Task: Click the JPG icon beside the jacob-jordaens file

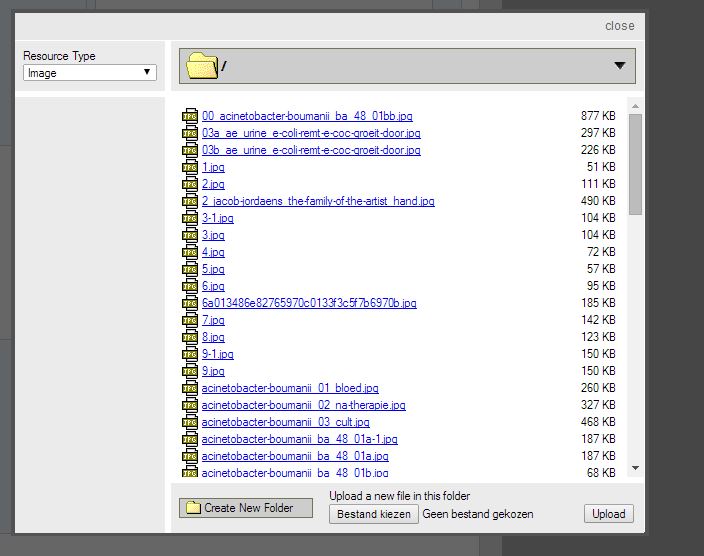Action: point(189,201)
